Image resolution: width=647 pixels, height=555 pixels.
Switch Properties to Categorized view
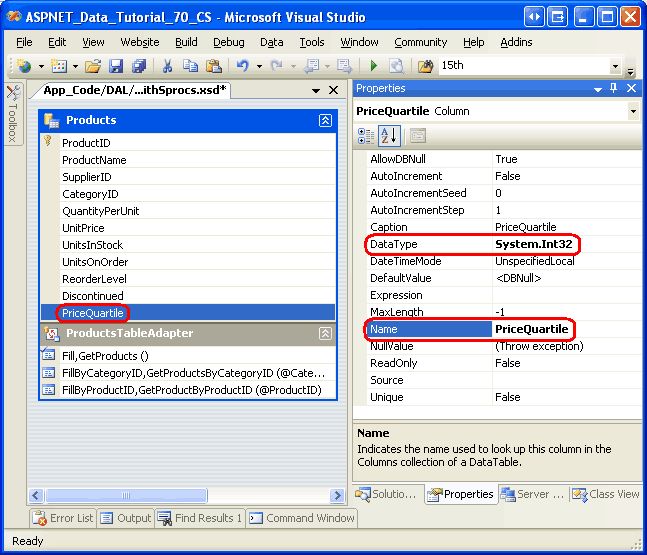click(366, 136)
